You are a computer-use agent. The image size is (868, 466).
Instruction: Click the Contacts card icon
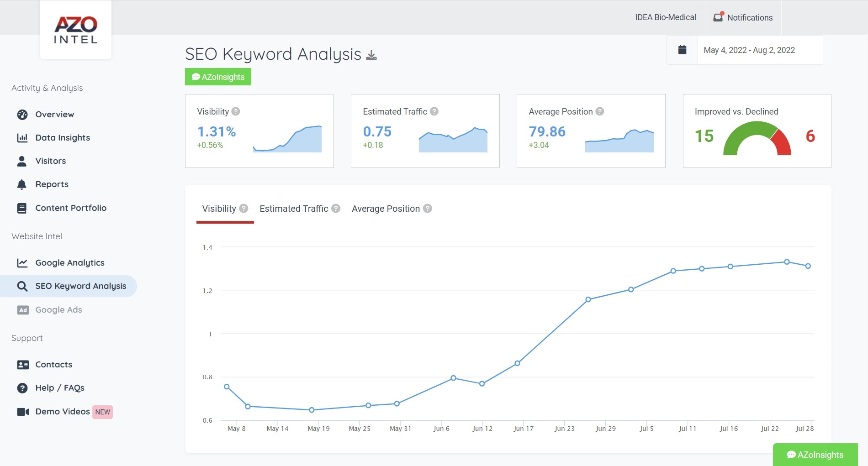pos(23,365)
